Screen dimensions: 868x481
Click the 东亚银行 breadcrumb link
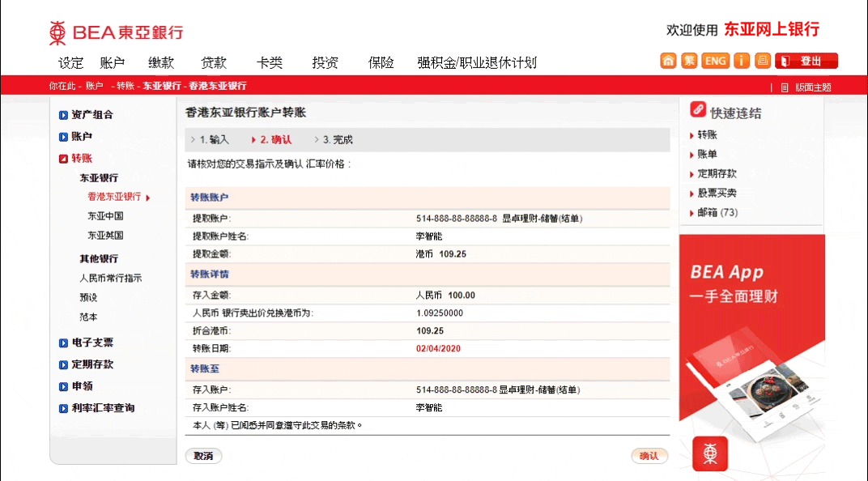coord(162,86)
